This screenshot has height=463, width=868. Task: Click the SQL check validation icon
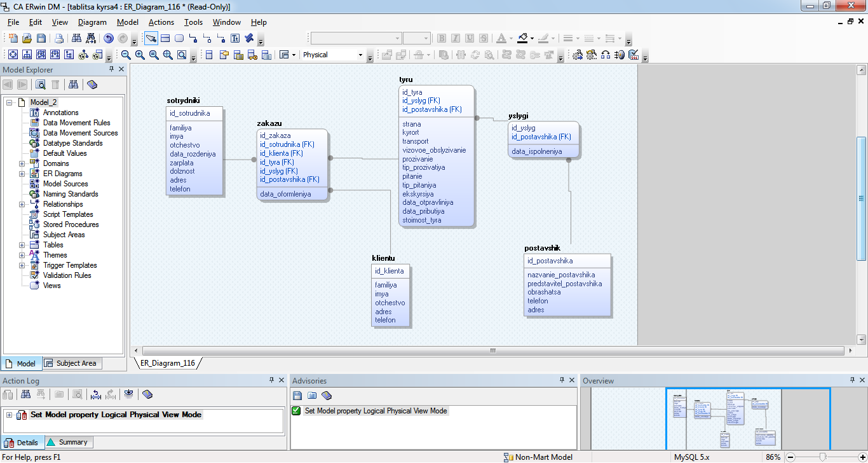tap(633, 55)
